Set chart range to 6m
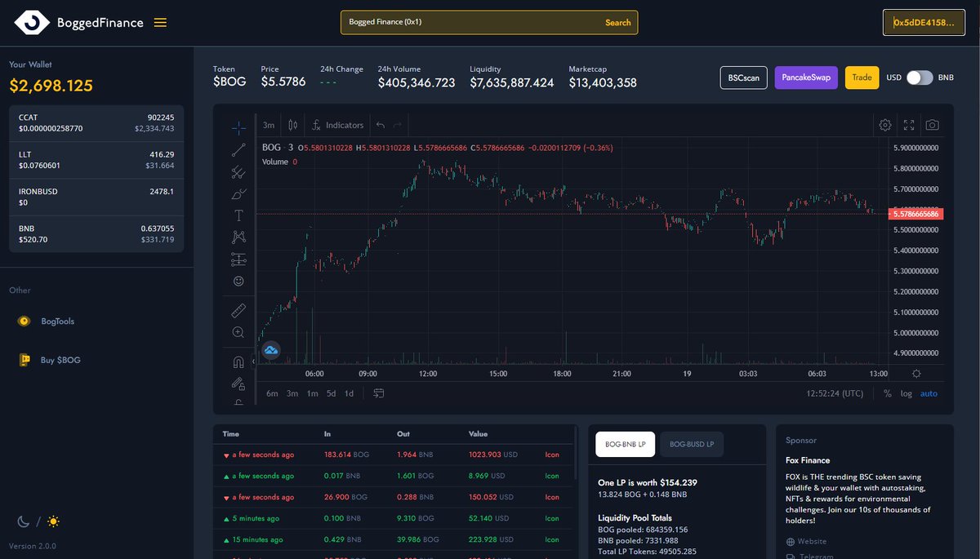 273,393
